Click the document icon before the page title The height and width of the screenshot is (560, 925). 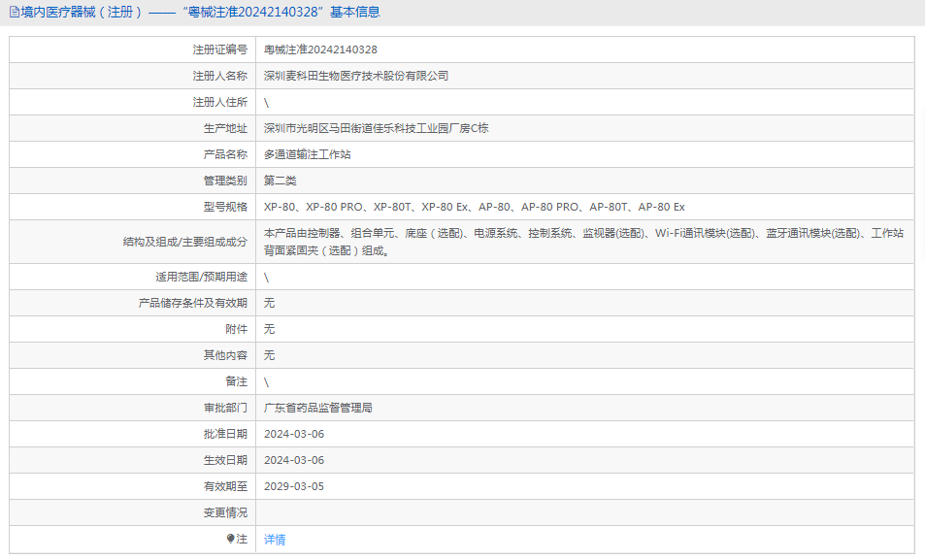click(14, 13)
